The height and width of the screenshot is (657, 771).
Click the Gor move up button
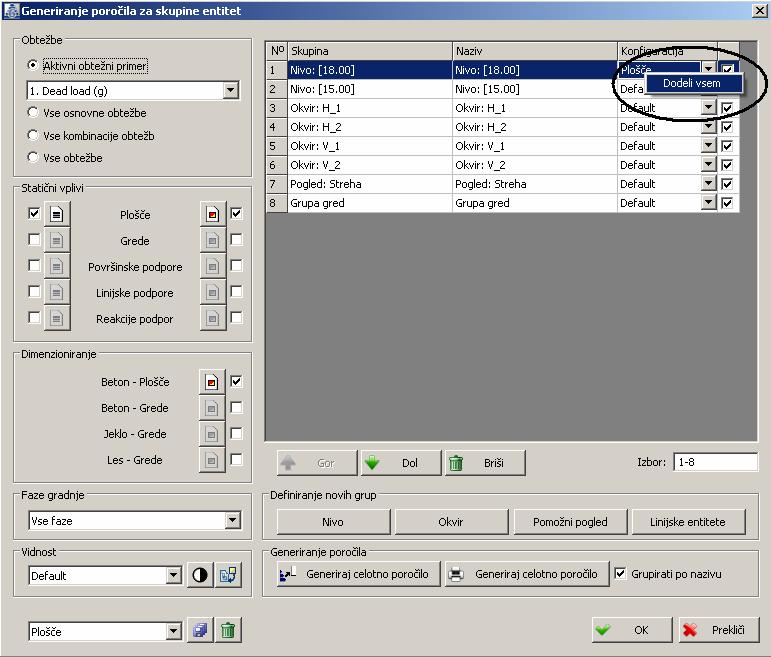coord(317,463)
